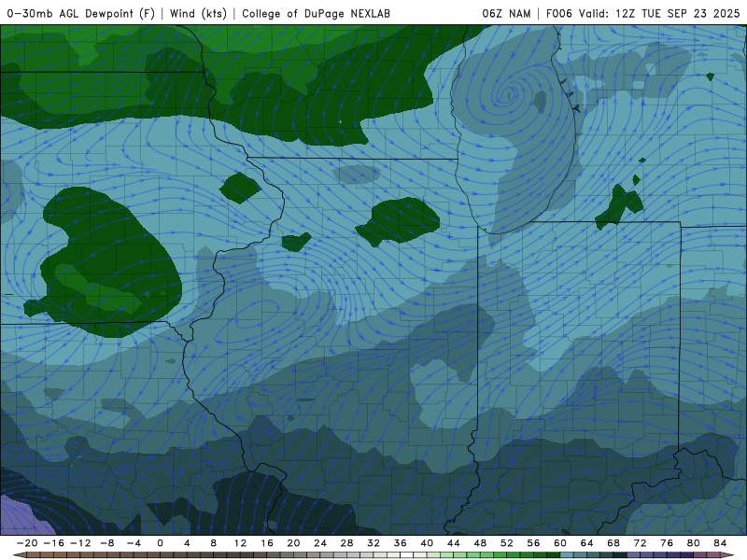The width and height of the screenshot is (747, 560).
Task: Click the '72' value on the legend
Action: pos(641,543)
